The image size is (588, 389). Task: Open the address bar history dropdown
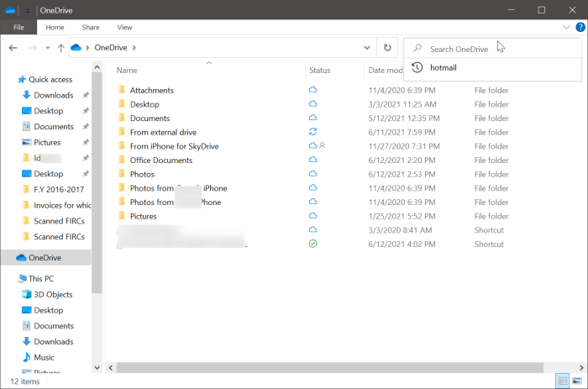tap(367, 48)
